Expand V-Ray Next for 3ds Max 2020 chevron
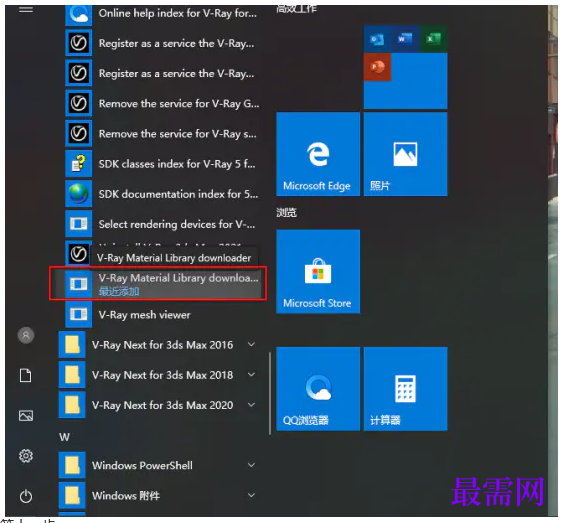 (251, 405)
